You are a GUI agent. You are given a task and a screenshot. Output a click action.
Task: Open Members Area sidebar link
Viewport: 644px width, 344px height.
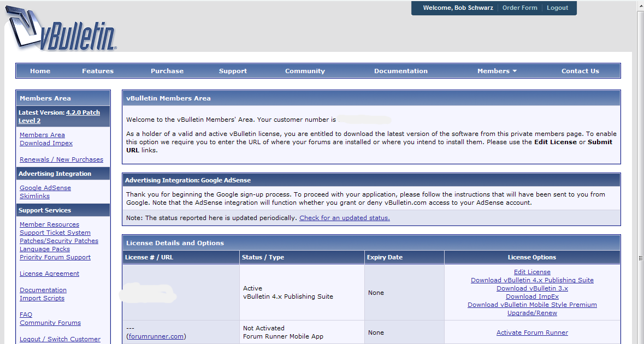pos(42,135)
